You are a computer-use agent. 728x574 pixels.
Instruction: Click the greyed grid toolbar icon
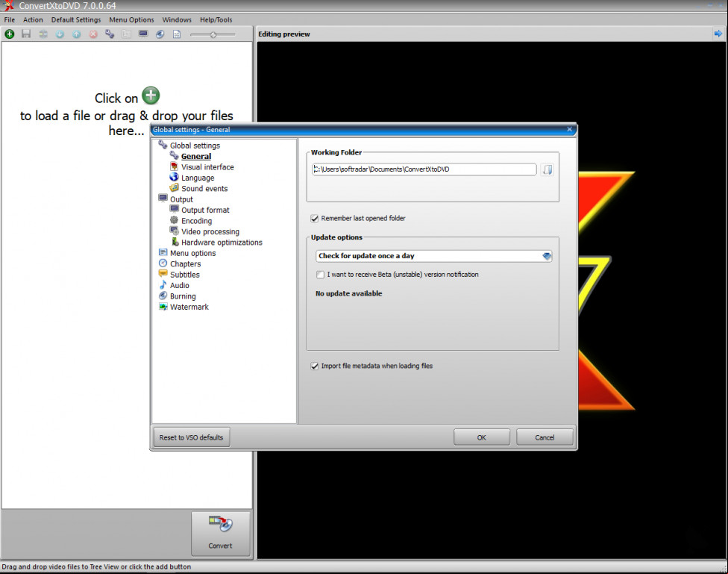(x=126, y=34)
